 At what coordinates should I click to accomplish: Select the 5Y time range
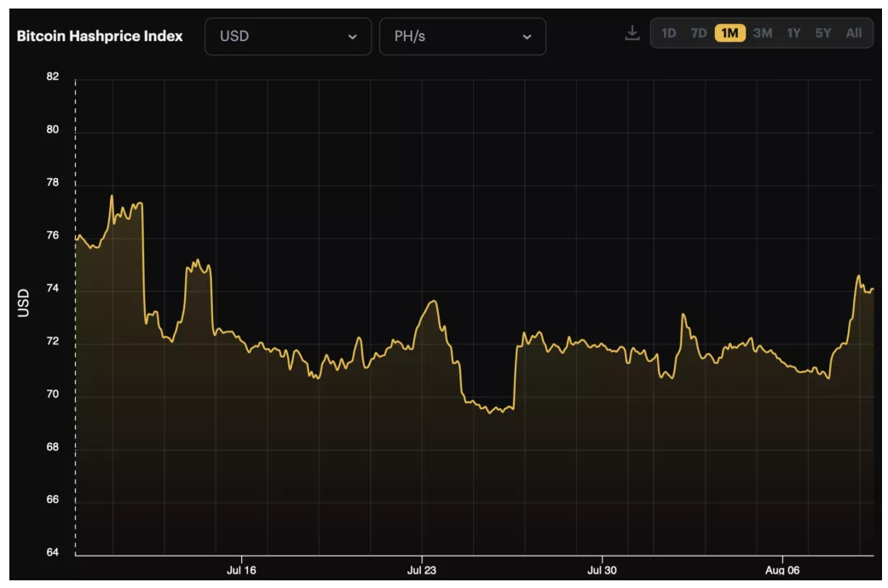[x=822, y=33]
